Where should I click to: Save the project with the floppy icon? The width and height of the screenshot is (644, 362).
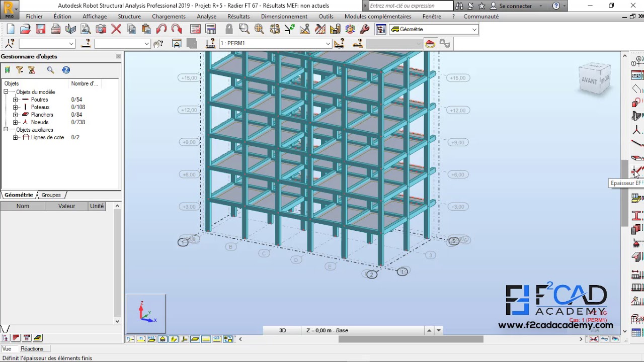click(x=40, y=29)
